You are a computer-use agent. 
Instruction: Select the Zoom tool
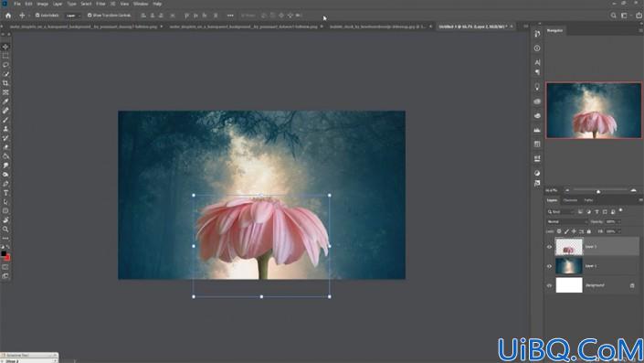tap(5, 229)
